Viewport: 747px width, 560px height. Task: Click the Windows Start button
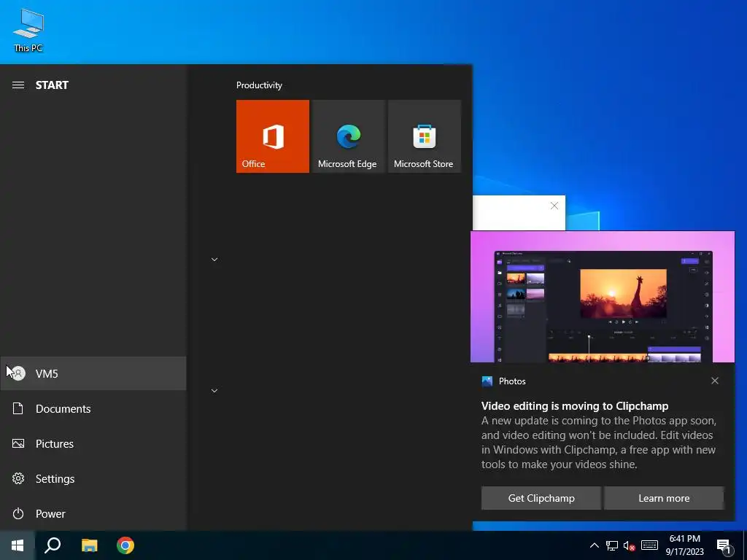(x=18, y=545)
